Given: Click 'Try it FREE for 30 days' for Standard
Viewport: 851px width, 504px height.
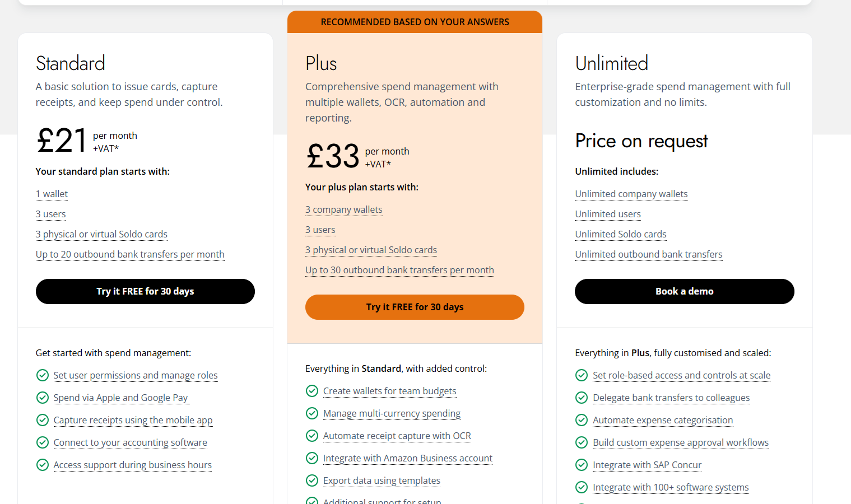Looking at the screenshot, I should coord(145,291).
